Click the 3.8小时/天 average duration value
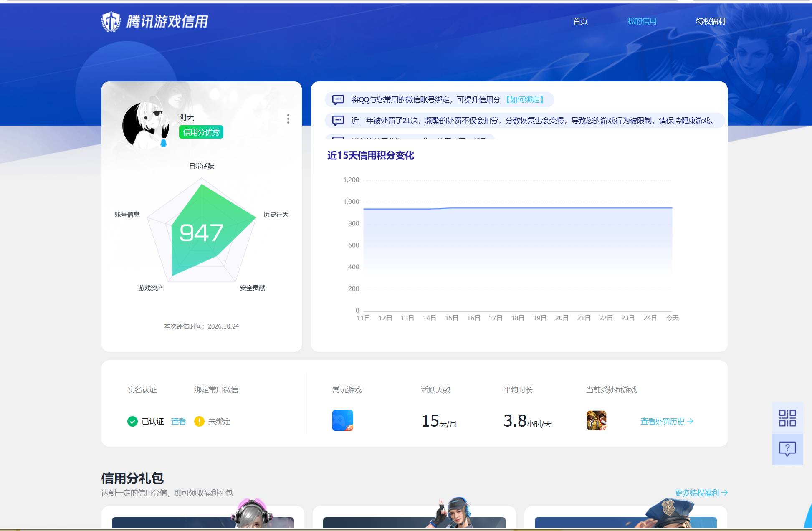Screen dimensions: 812x531 tap(528, 421)
